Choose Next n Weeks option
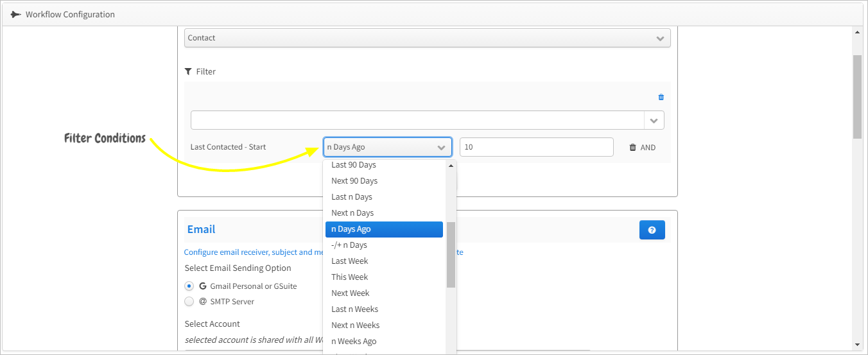Screen dimensions: 868x355 tap(384, 325)
